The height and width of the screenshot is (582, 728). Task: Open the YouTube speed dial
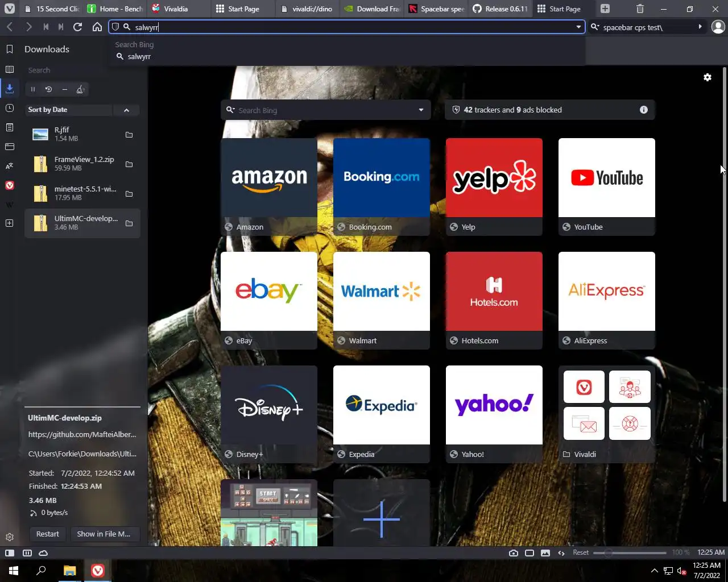click(x=607, y=186)
